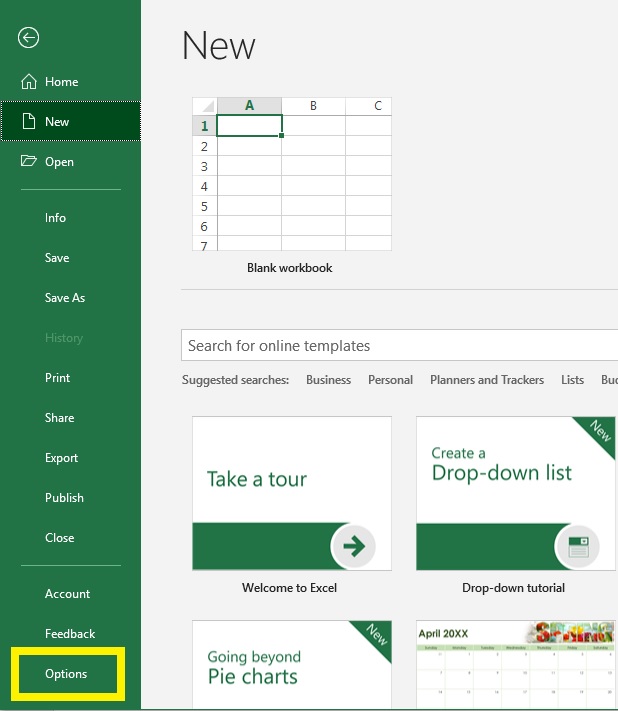Open the Take a tour template
618x711 pixels.
(292, 493)
